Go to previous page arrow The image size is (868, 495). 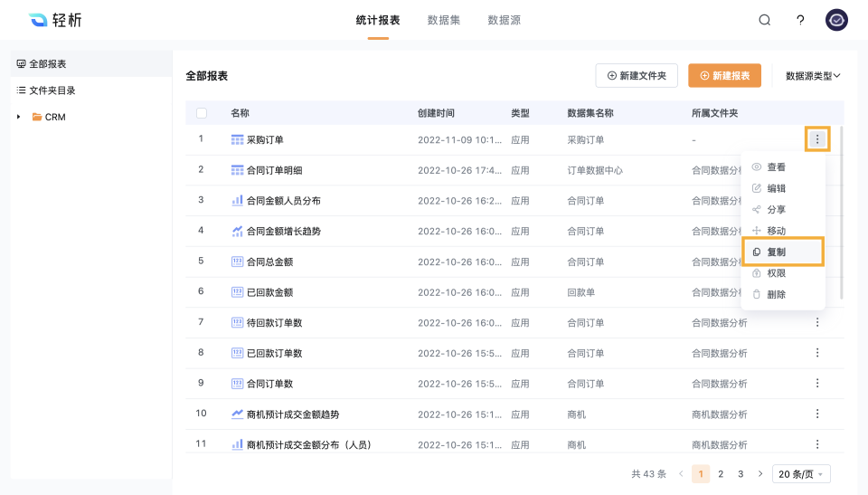click(681, 474)
